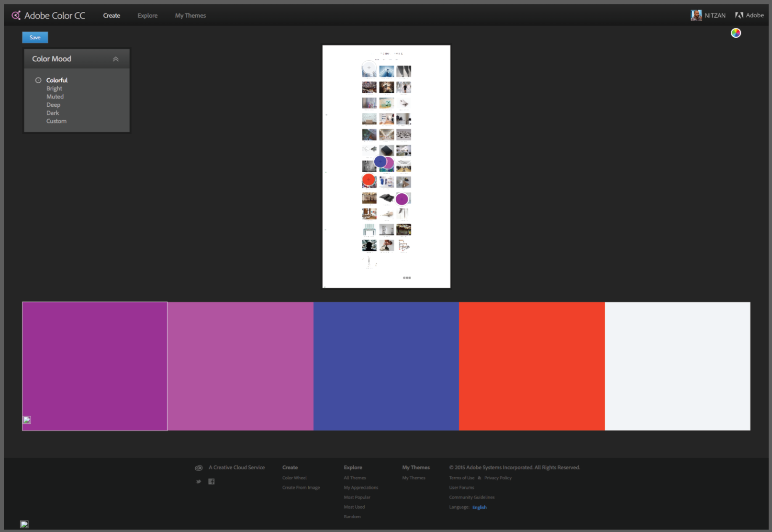Open the Facebook icon in the footer
This screenshot has height=532, width=772.
point(212,482)
